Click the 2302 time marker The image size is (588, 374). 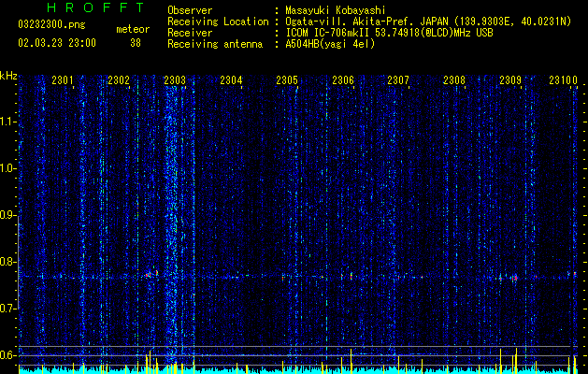coord(118,79)
